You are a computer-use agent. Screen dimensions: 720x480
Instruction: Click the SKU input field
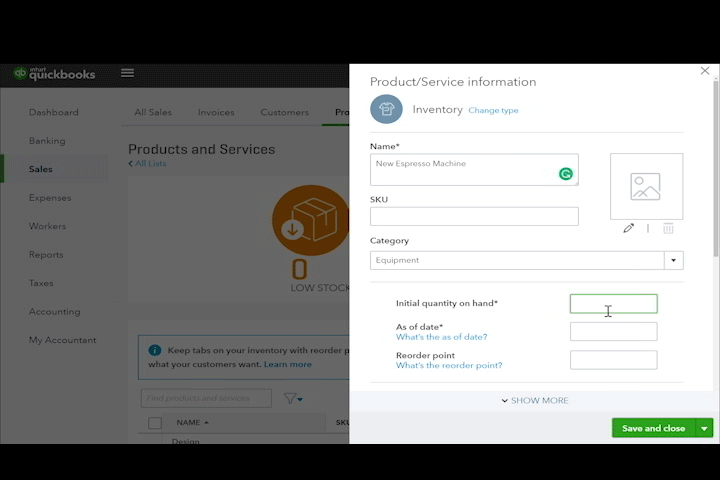(474, 216)
